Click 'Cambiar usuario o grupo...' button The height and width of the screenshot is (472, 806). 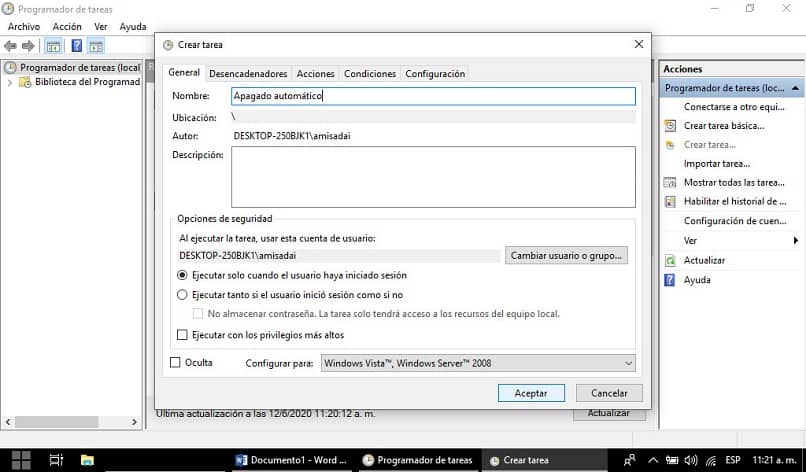(x=566, y=256)
